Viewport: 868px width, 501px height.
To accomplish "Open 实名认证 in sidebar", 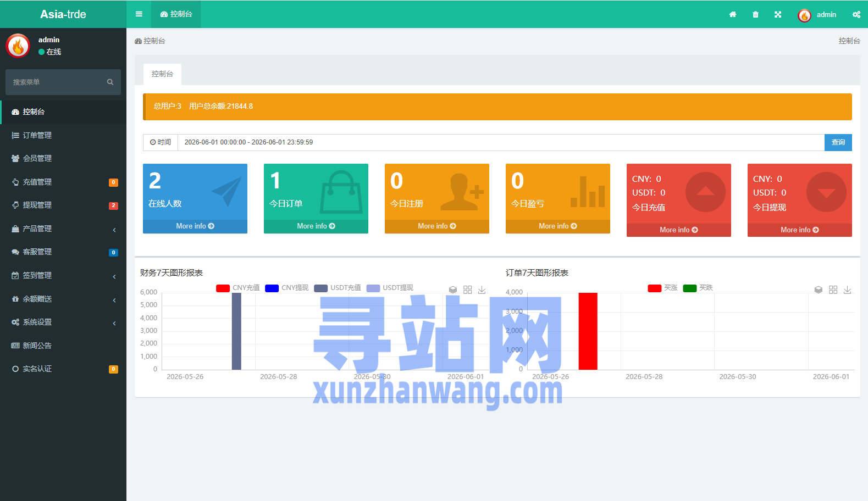I will click(63, 369).
